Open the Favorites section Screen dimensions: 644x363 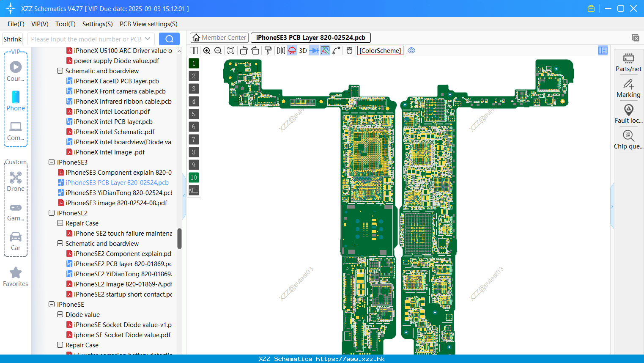point(16,277)
